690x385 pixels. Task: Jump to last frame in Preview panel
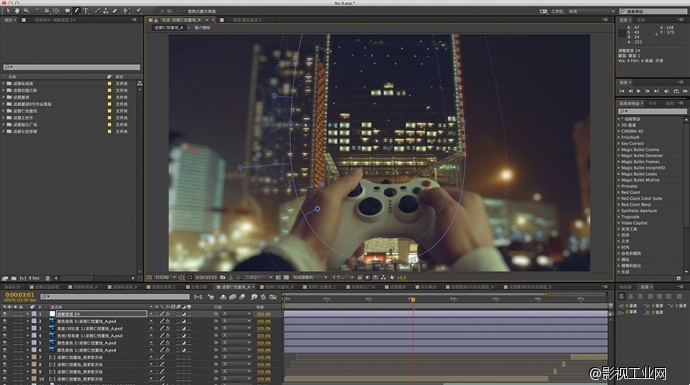[656, 91]
